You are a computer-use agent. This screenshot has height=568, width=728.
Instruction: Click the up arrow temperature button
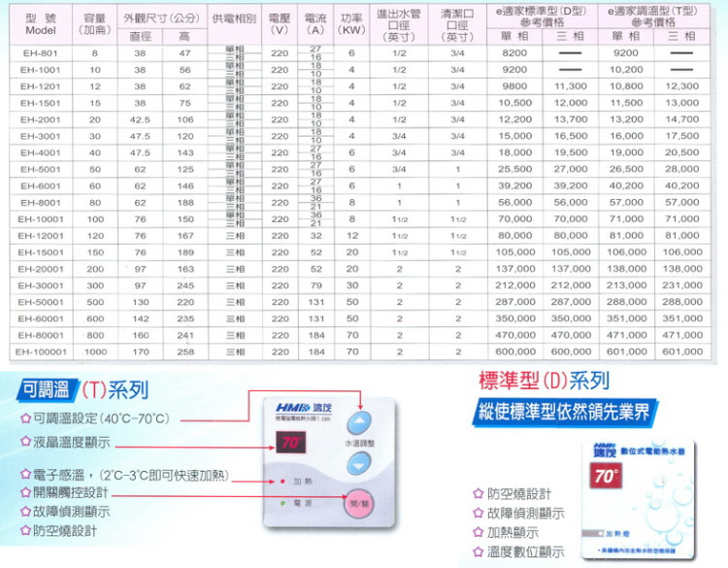click(x=359, y=422)
